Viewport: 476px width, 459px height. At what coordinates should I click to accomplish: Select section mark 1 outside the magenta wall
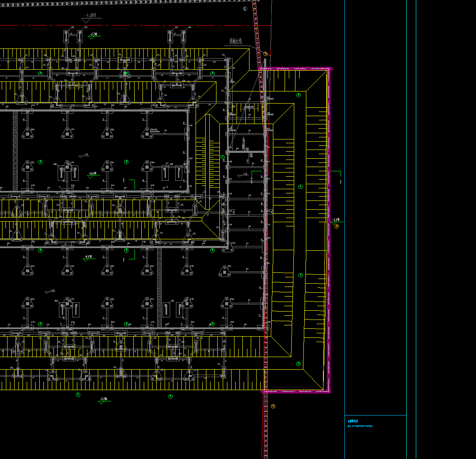click(341, 182)
